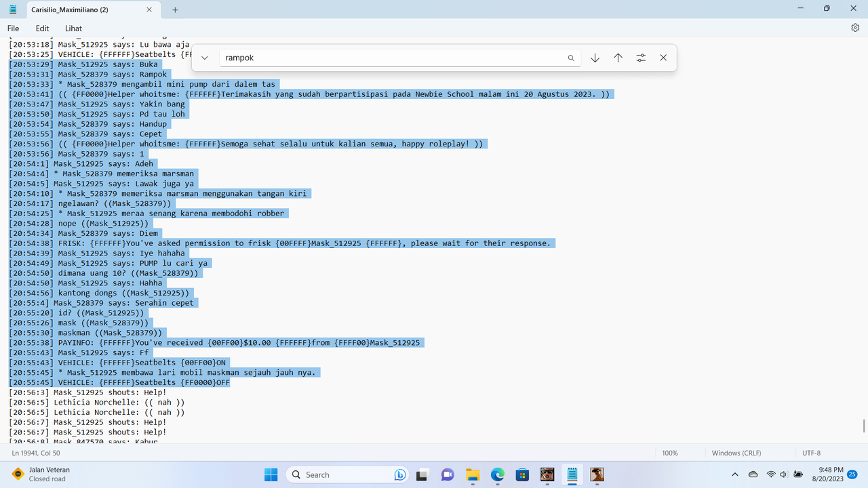
Task: Click line 'Mask_512925 says: Ff'
Action: tap(79, 353)
